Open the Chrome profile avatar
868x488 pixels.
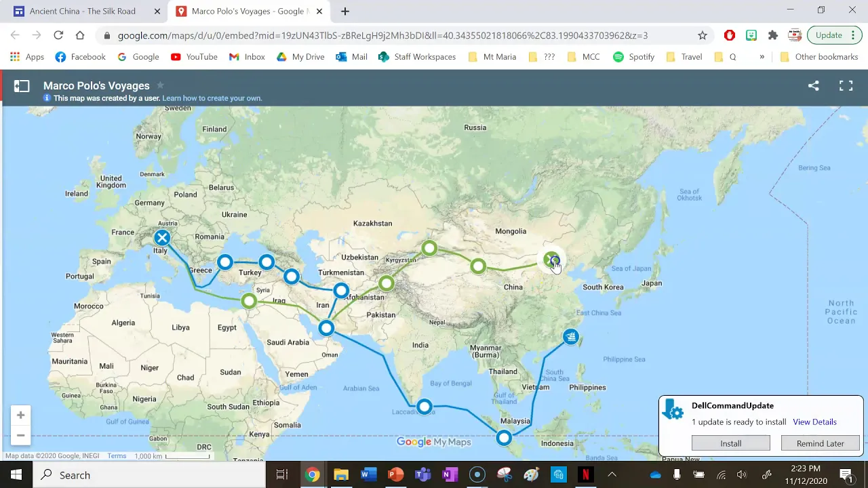coord(795,35)
